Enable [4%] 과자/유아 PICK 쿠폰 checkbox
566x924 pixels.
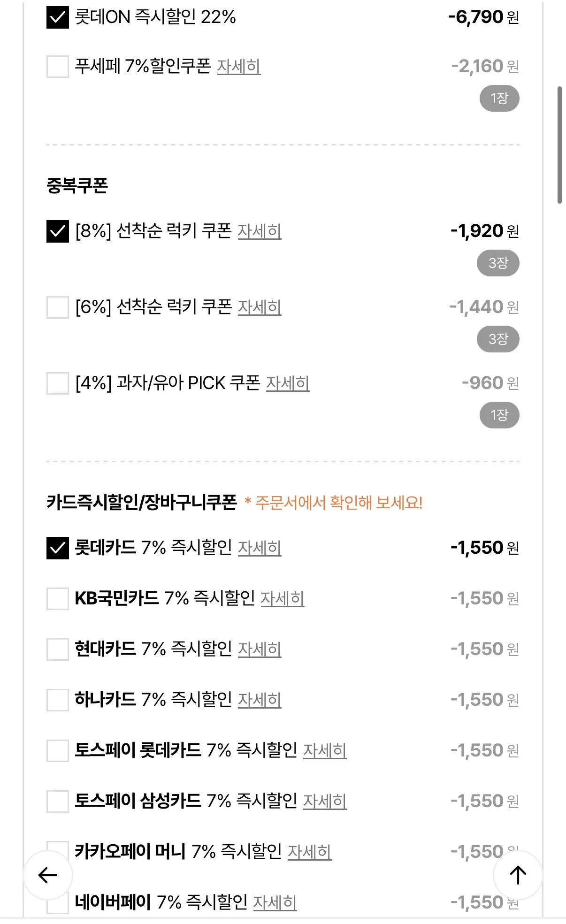click(58, 383)
